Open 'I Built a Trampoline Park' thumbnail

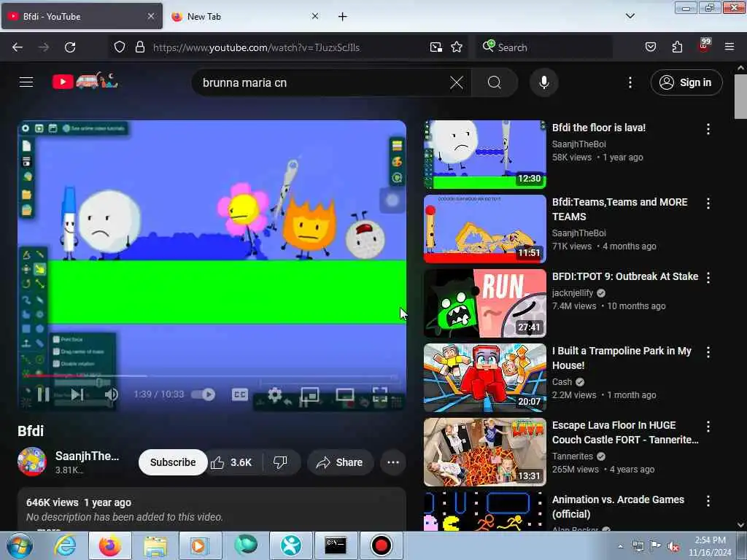pyautogui.click(x=484, y=378)
